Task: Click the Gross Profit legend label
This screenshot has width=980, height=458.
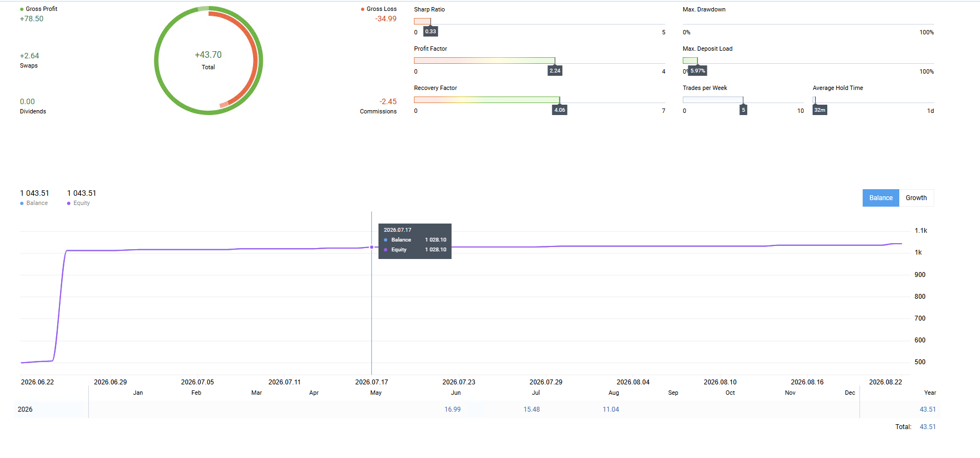Action: click(x=41, y=9)
